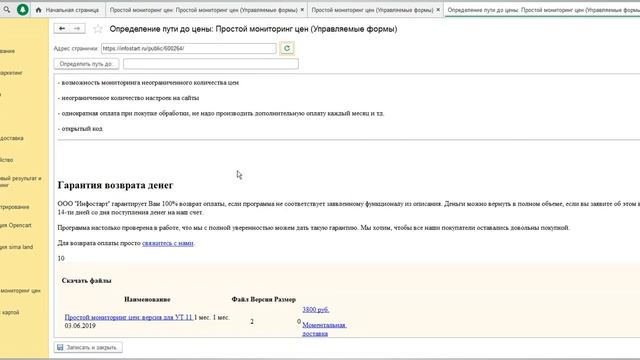
Task: Open the sidebar item ending with доставка
Action: point(12,138)
